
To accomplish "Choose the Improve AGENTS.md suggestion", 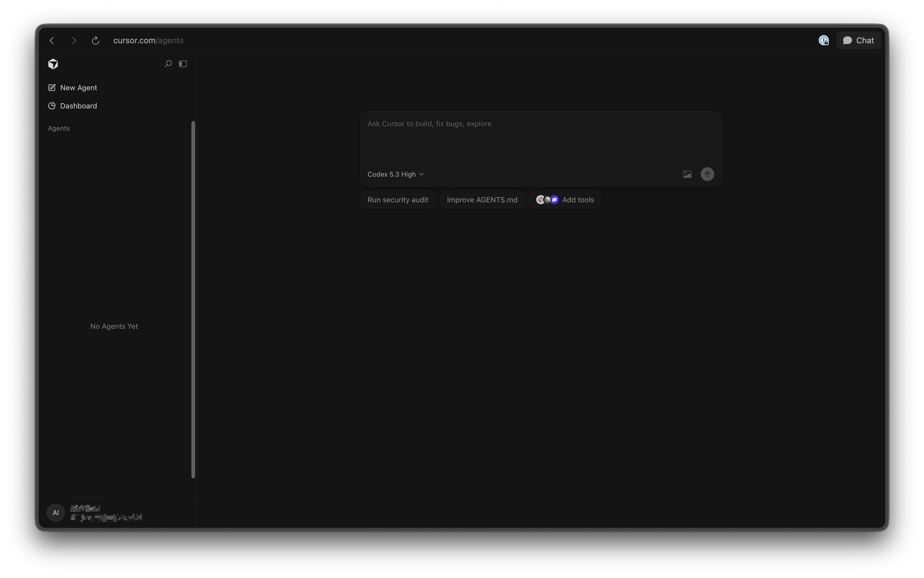I will tap(482, 199).
